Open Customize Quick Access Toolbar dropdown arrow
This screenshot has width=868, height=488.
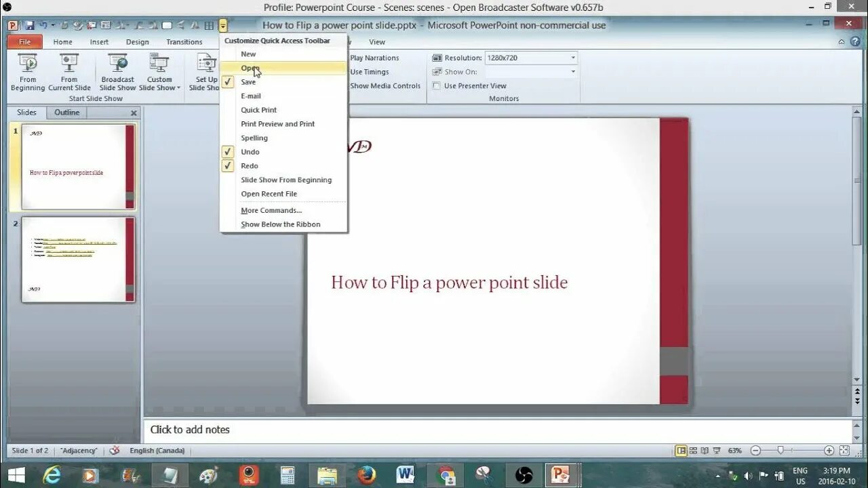223,26
